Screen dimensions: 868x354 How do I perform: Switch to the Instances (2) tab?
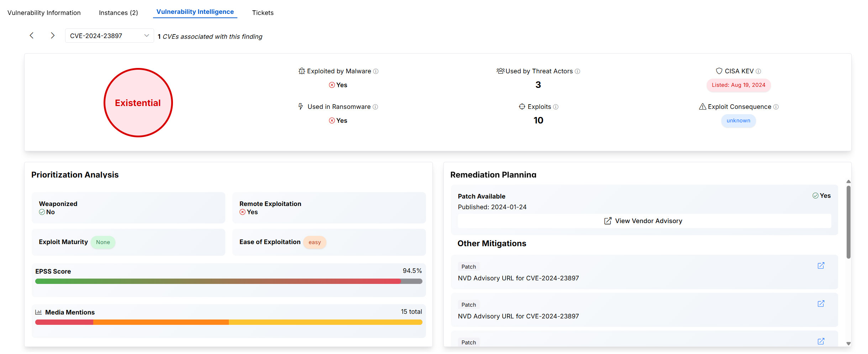(119, 13)
